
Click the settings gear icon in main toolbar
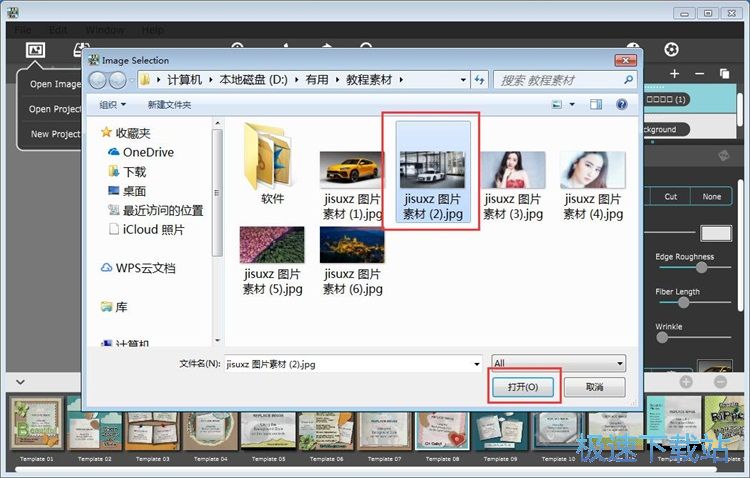tap(671, 49)
